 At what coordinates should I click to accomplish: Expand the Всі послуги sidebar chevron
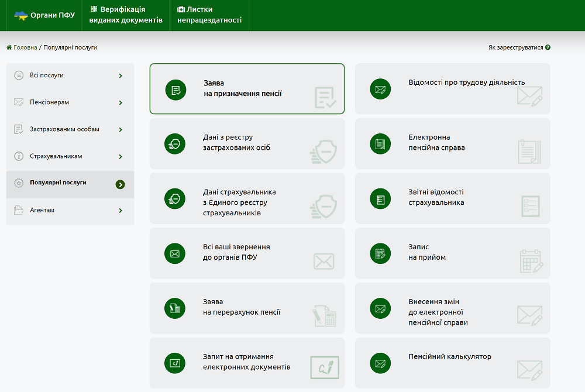(x=121, y=75)
